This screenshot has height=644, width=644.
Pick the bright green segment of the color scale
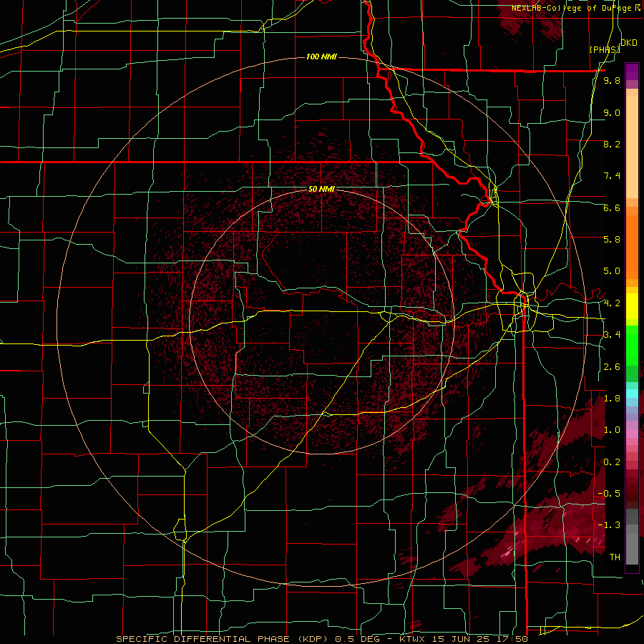[632, 344]
